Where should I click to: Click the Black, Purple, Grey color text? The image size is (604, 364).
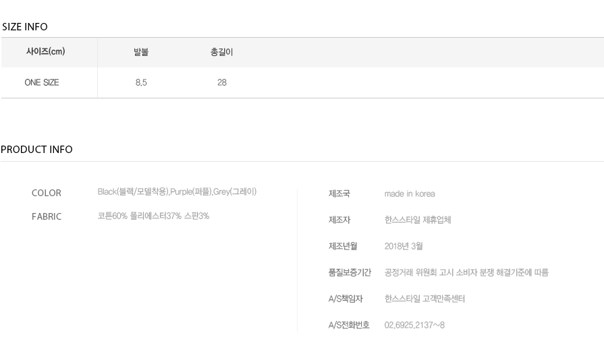[177, 191]
